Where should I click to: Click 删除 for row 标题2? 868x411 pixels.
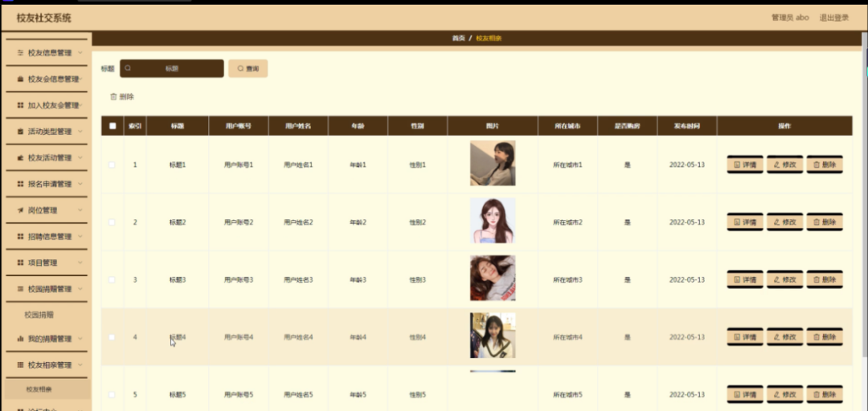(825, 222)
